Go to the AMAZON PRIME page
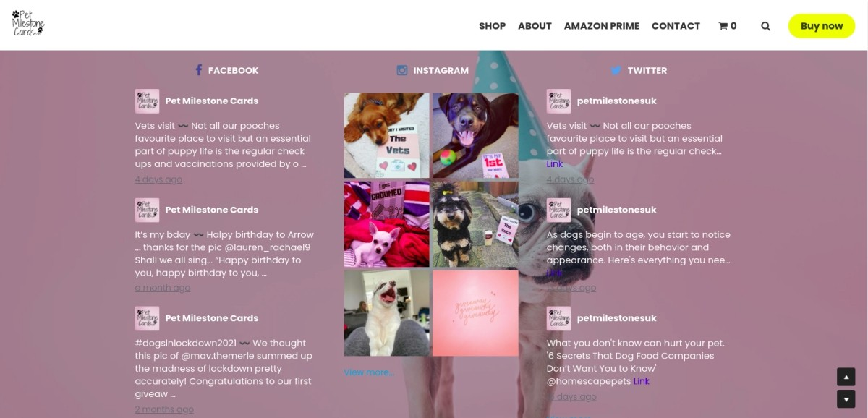 pos(602,26)
